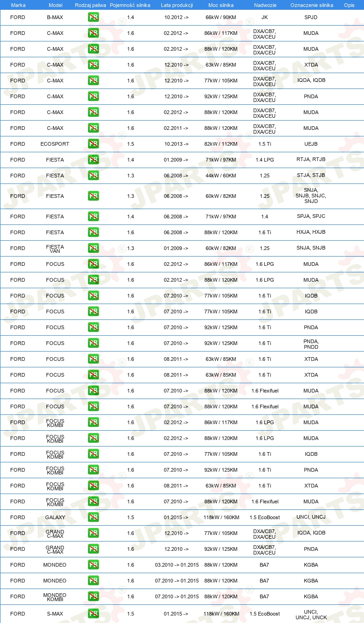Click the 1.4 LPG body cell

[x=264, y=160]
